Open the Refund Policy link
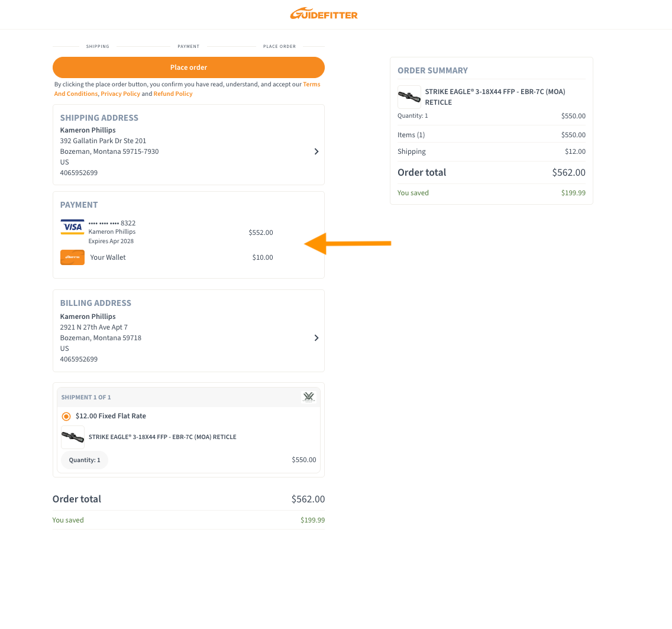Screen dimensions: 672x629 click(173, 93)
